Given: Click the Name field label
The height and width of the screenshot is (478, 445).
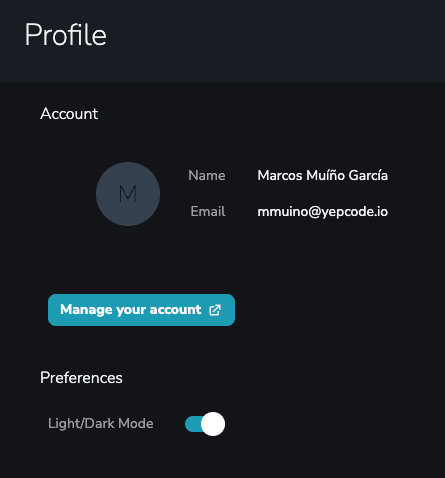Looking at the screenshot, I should point(207,175).
